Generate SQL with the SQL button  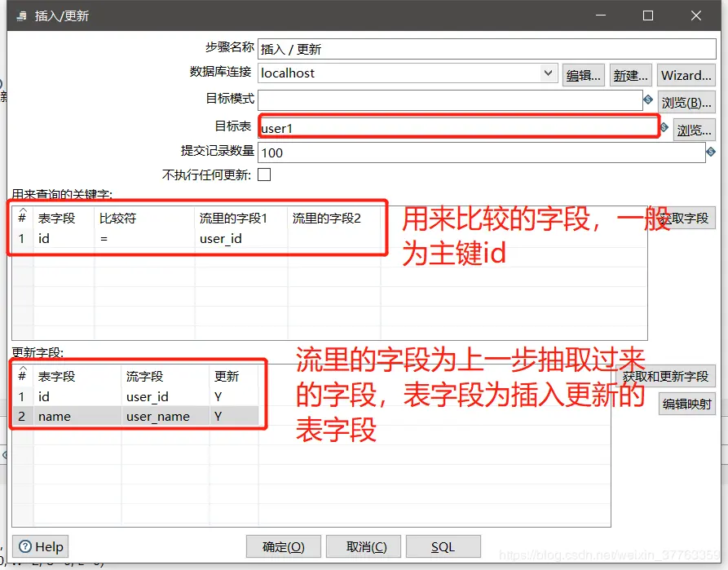(443, 546)
